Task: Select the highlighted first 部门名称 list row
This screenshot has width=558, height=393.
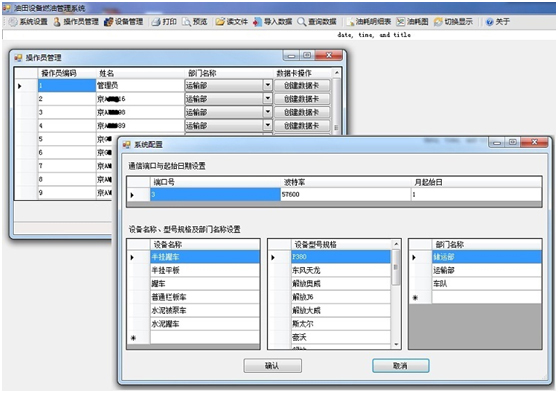Action: (x=486, y=257)
